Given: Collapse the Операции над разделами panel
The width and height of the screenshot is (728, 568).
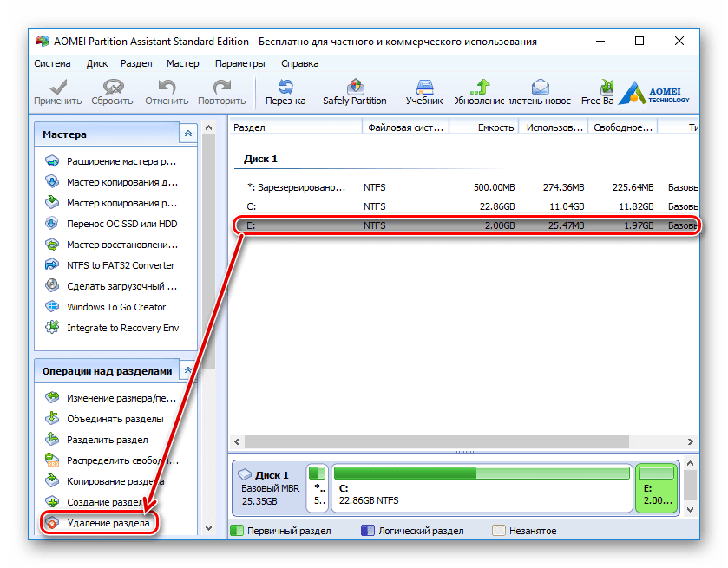Looking at the screenshot, I should (x=187, y=370).
